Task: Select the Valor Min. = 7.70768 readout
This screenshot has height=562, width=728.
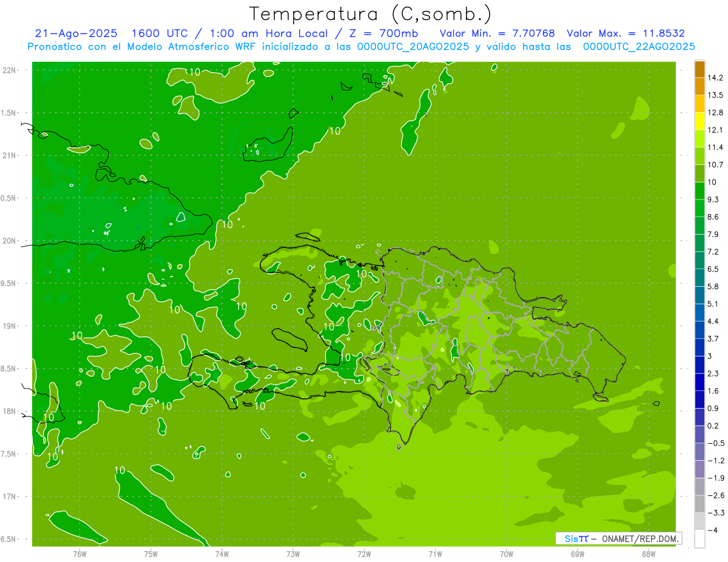Action: click(497, 33)
